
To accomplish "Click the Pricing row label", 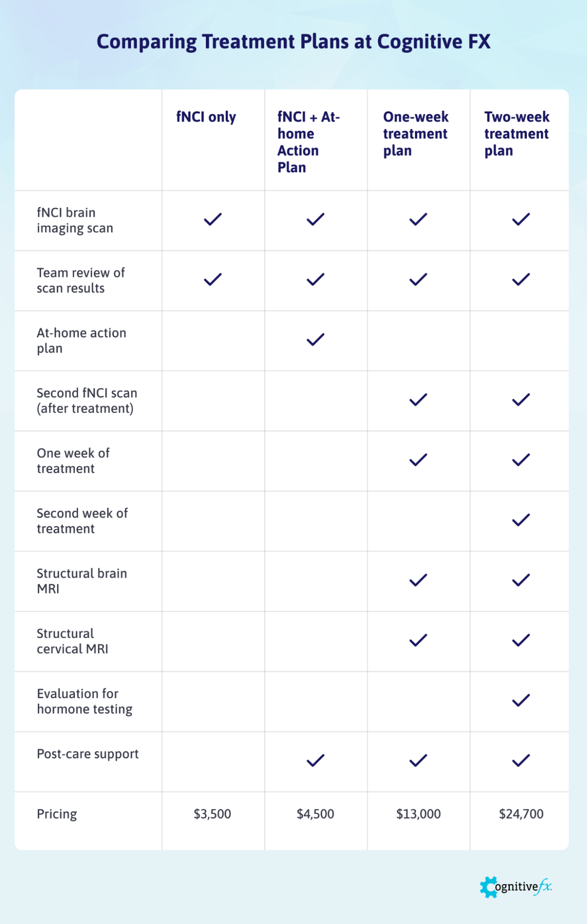I will point(57,814).
